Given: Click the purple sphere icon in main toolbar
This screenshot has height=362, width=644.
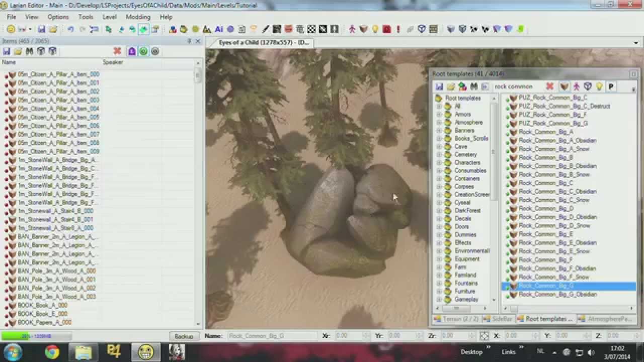Looking at the screenshot, I should pyautogui.click(x=230, y=29).
